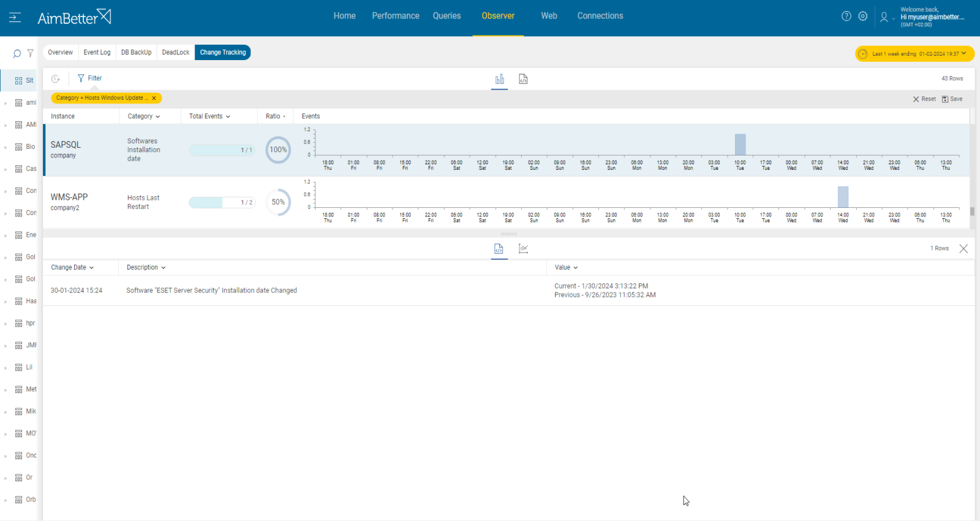Screen dimensions: 980x521
Task: Open the Last 1 week time range dropdown
Action: (x=914, y=54)
